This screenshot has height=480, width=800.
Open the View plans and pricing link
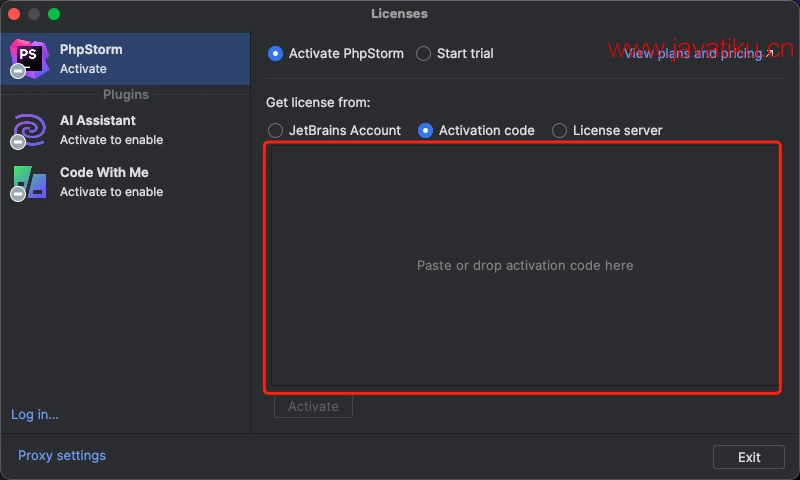click(698, 53)
